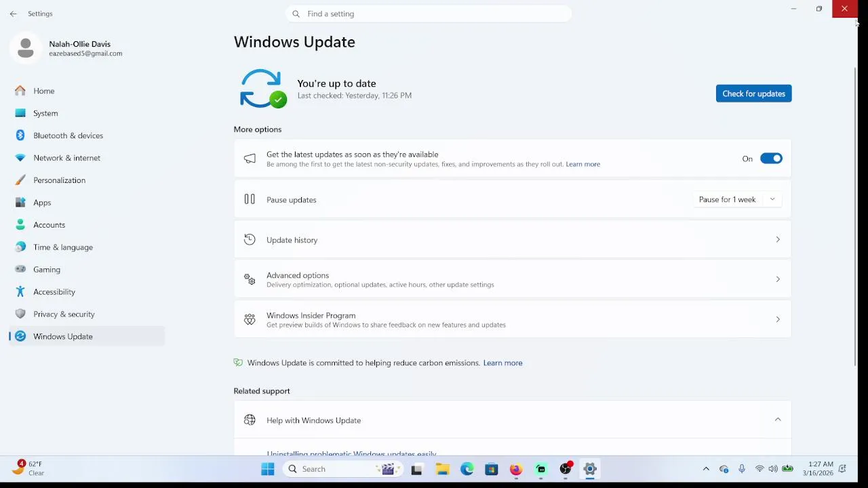This screenshot has height=488, width=868.
Task: Open OBS Studio from the taskbar
Action: pyautogui.click(x=566, y=469)
